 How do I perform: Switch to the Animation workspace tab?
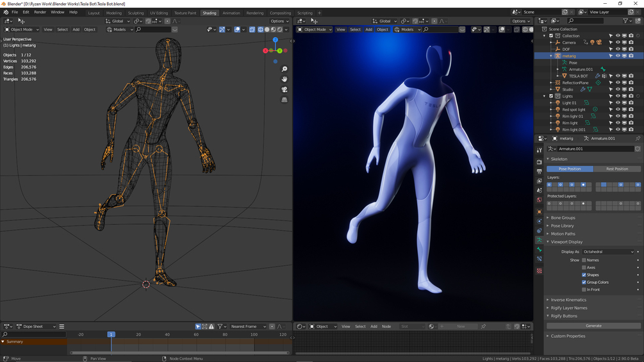coord(231,13)
